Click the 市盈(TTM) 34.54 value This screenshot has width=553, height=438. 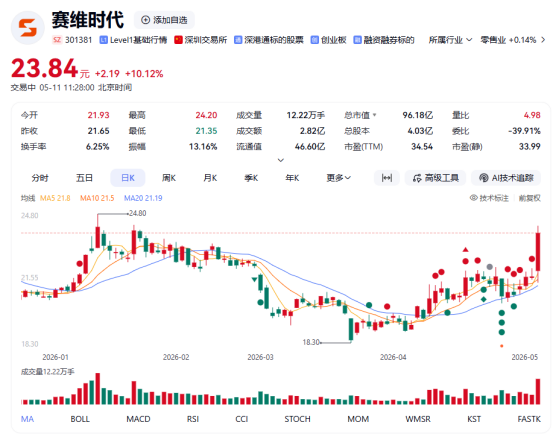tap(422, 146)
